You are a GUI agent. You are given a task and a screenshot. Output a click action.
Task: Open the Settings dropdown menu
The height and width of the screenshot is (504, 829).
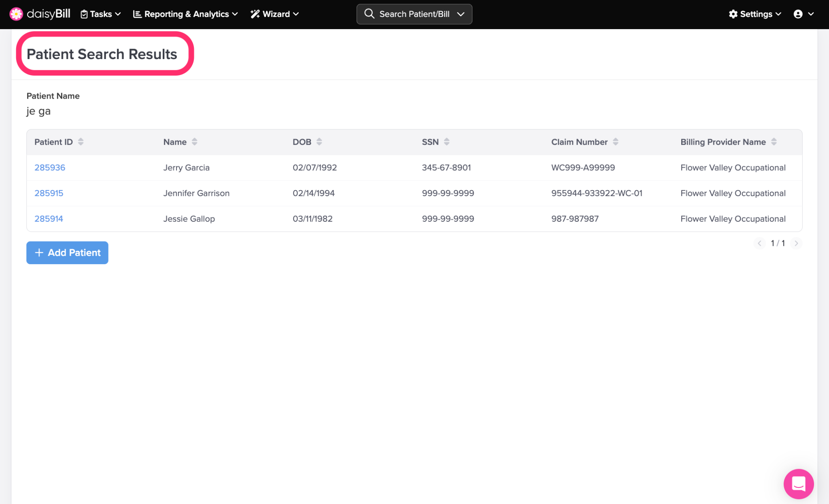coord(755,14)
